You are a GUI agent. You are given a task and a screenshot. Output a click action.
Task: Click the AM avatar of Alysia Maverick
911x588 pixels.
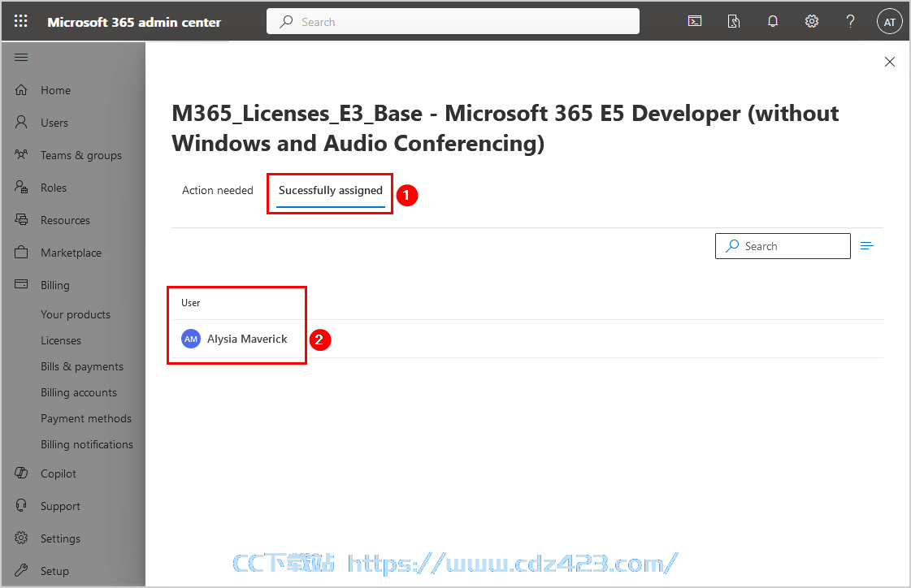(191, 339)
